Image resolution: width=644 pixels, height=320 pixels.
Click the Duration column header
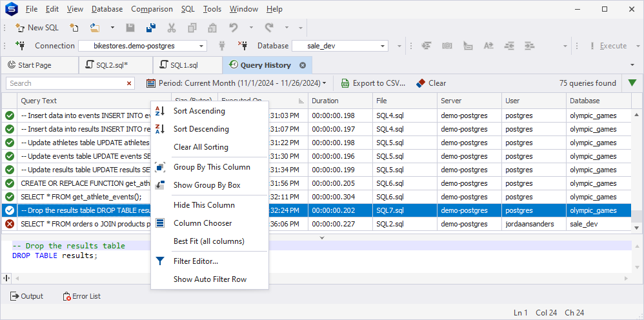341,101
